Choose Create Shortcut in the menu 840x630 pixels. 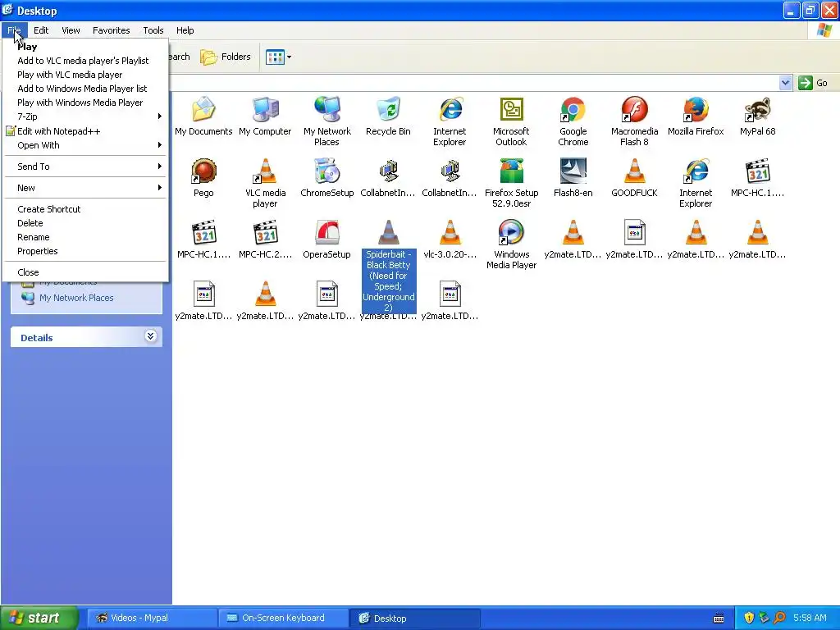[85, 209]
